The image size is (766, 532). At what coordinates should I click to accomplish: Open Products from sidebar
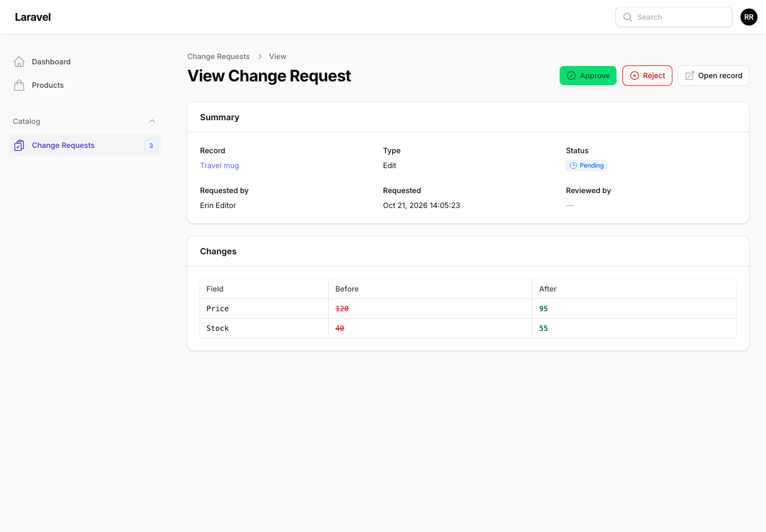pos(85,85)
